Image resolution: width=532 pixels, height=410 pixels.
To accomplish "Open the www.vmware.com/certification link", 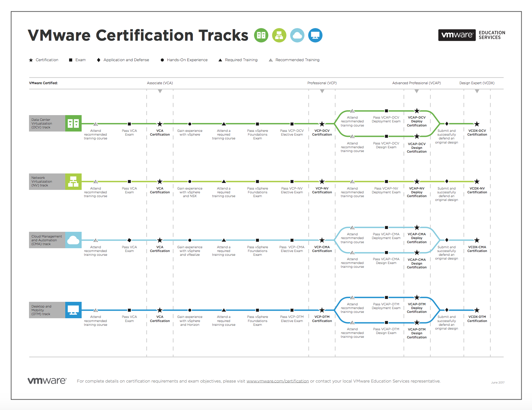I will 278,381.
